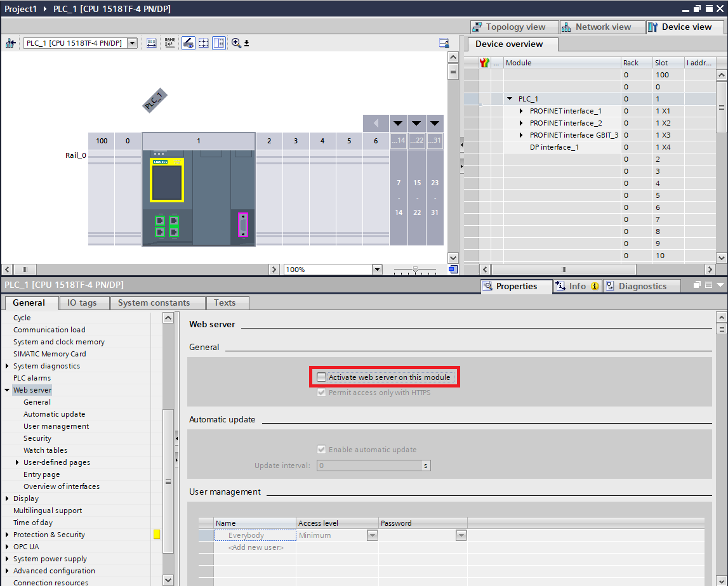Toggle the split editor pane icon
Viewport: 728px width, 586px height.
(219, 43)
